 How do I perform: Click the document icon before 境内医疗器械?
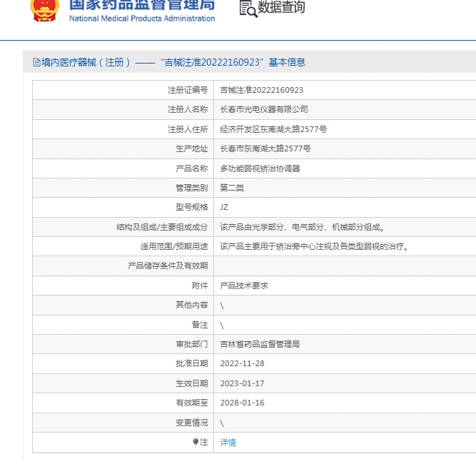pos(36,62)
